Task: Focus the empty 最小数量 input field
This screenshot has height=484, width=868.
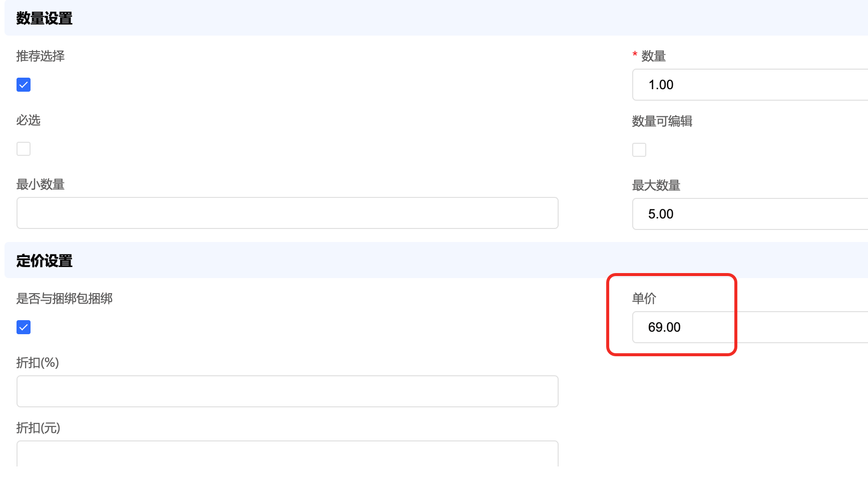Action: click(287, 213)
